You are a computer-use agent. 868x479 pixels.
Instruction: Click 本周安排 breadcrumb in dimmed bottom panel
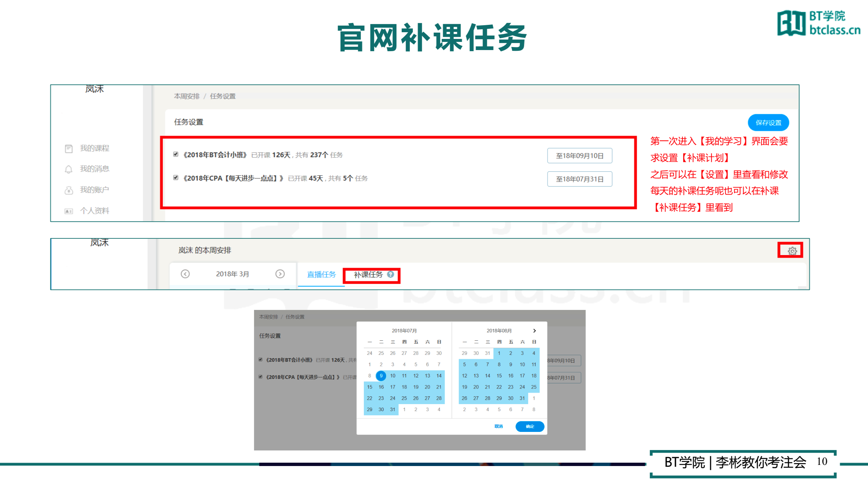pos(269,317)
